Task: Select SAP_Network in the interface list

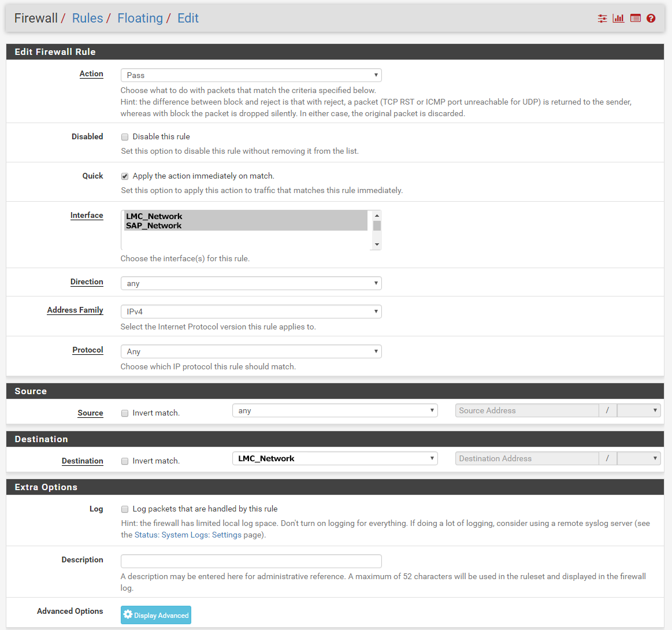Action: click(x=153, y=225)
